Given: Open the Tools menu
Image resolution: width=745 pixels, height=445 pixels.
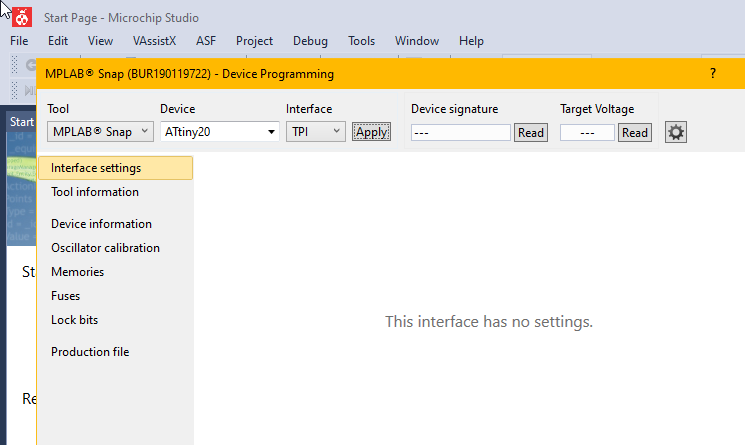Looking at the screenshot, I should (361, 41).
